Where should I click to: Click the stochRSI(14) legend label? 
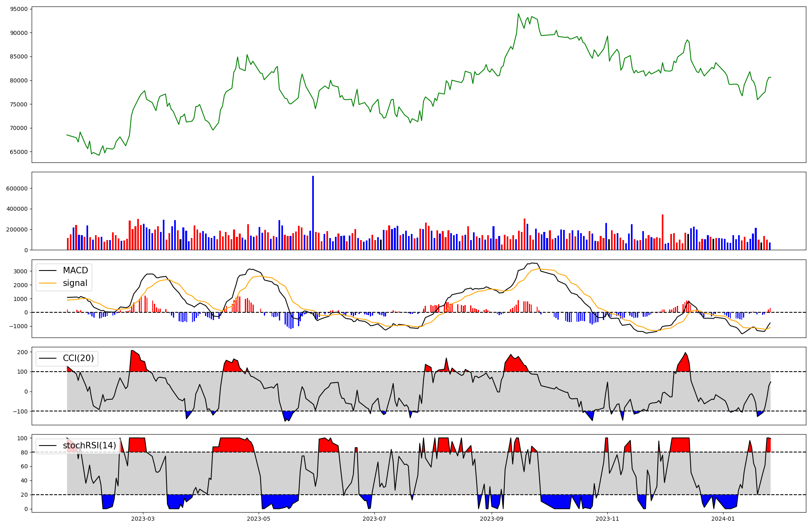tap(89, 446)
